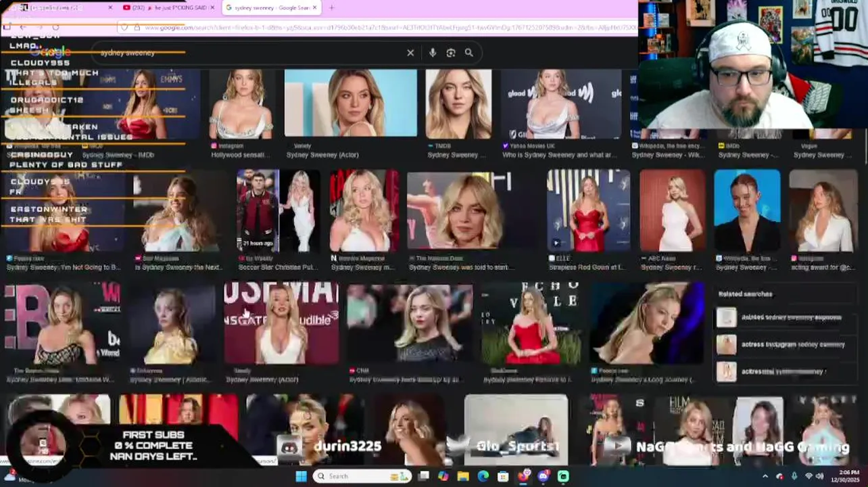The image size is (868, 487).
Task: Open the TMDB image result
Action: click(x=458, y=103)
